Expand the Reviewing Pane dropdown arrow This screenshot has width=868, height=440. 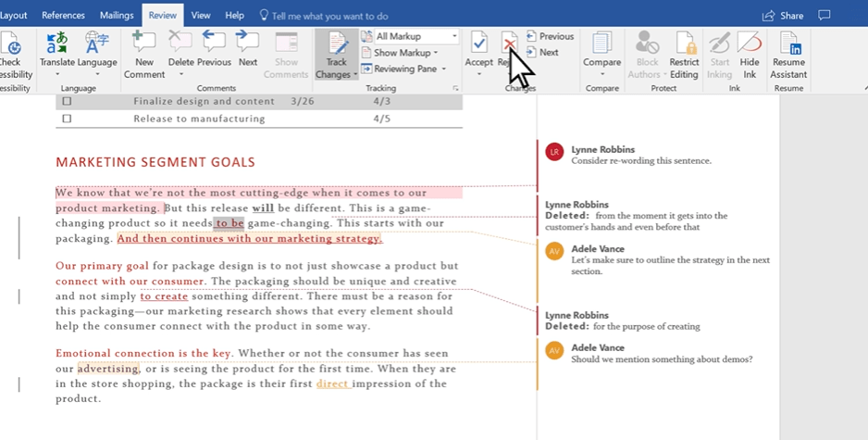446,69
